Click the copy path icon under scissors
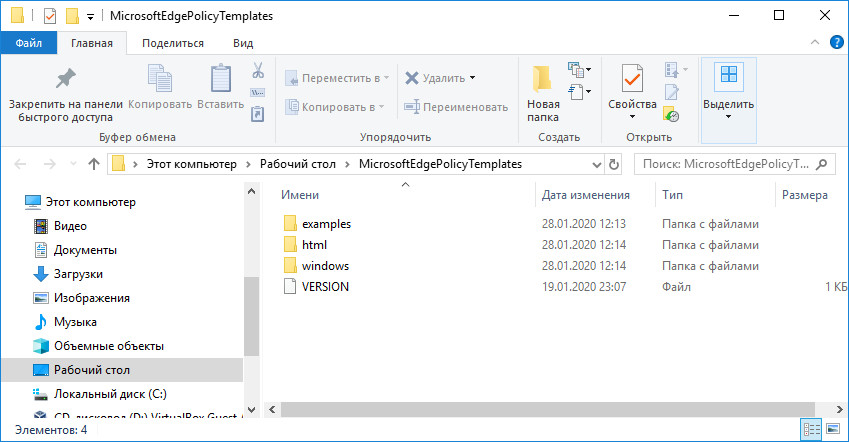 point(258,93)
